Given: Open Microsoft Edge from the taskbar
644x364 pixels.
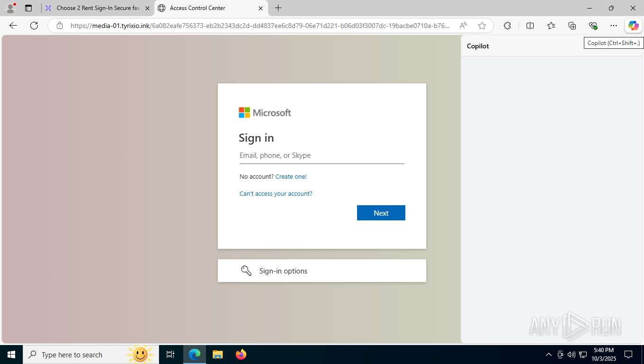Looking at the screenshot, I should pos(195,355).
